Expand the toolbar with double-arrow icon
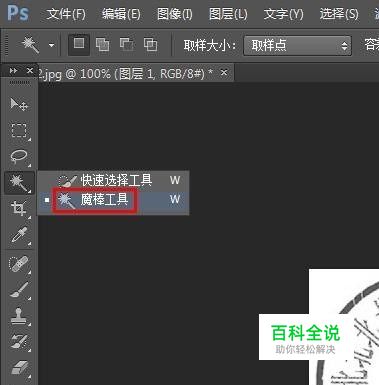The image size is (379, 385). click(13, 71)
